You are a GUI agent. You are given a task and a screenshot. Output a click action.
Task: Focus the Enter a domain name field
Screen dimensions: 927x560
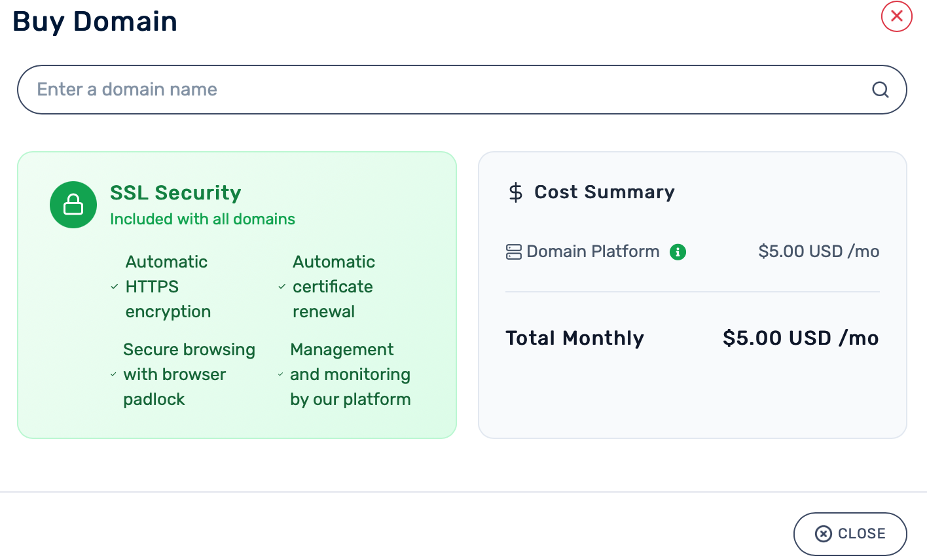click(x=445, y=90)
